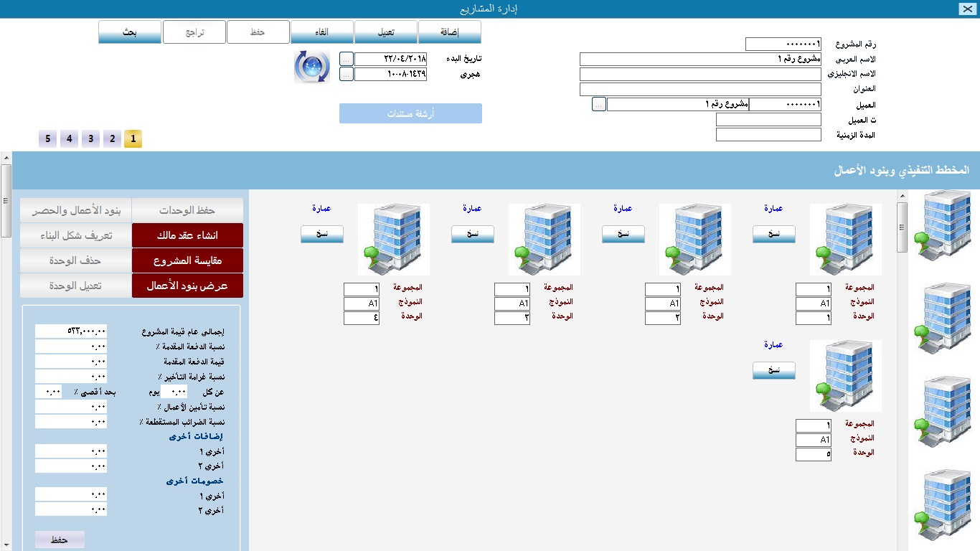Click the أرشفة مستندات button
The height and width of the screenshot is (551, 980).
pos(410,113)
